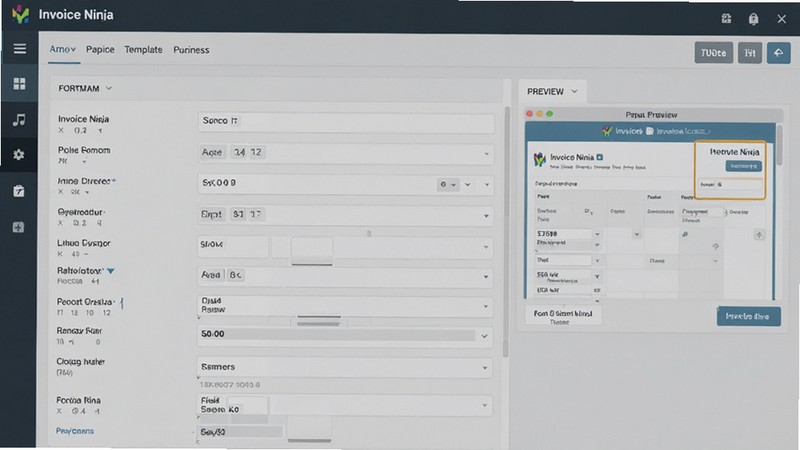Click the blue square icon beside preview Invoice Ninja
Screen dimensions: 800x450
[600, 157]
